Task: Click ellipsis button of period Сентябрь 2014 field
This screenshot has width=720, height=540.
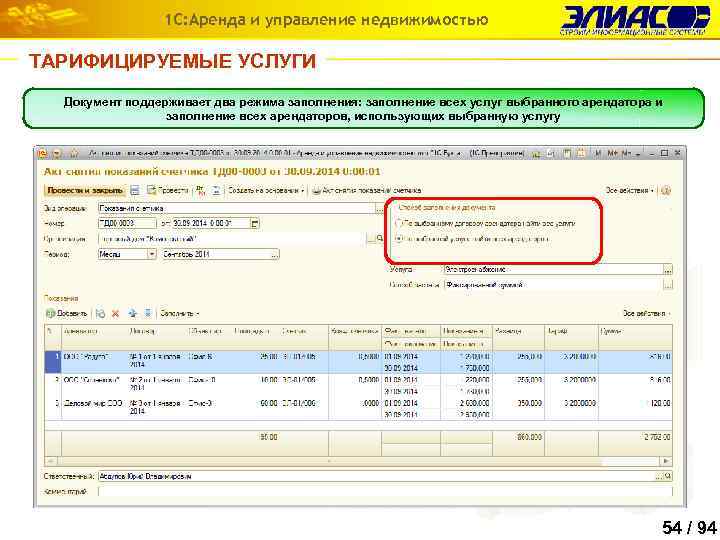Action: pos(275,254)
